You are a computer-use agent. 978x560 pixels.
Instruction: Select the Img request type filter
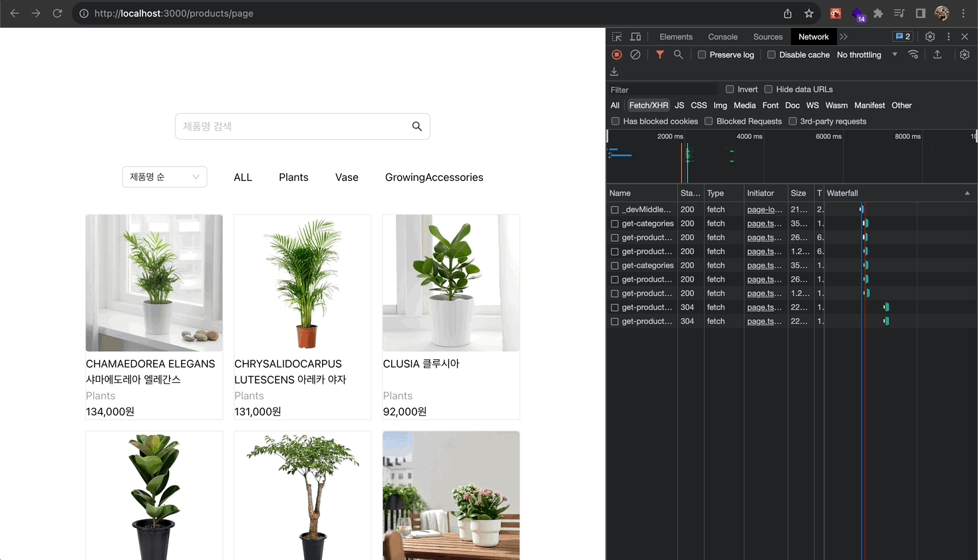[x=721, y=105]
